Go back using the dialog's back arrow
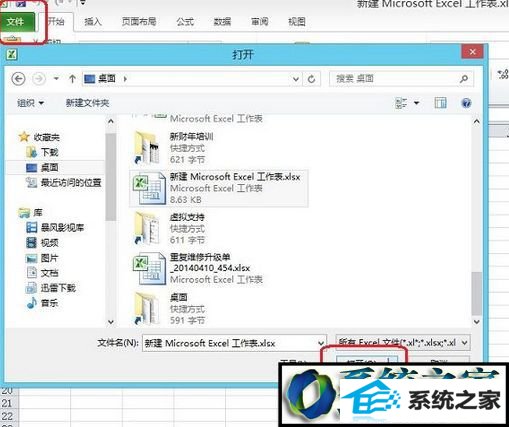 pyautogui.click(x=18, y=79)
